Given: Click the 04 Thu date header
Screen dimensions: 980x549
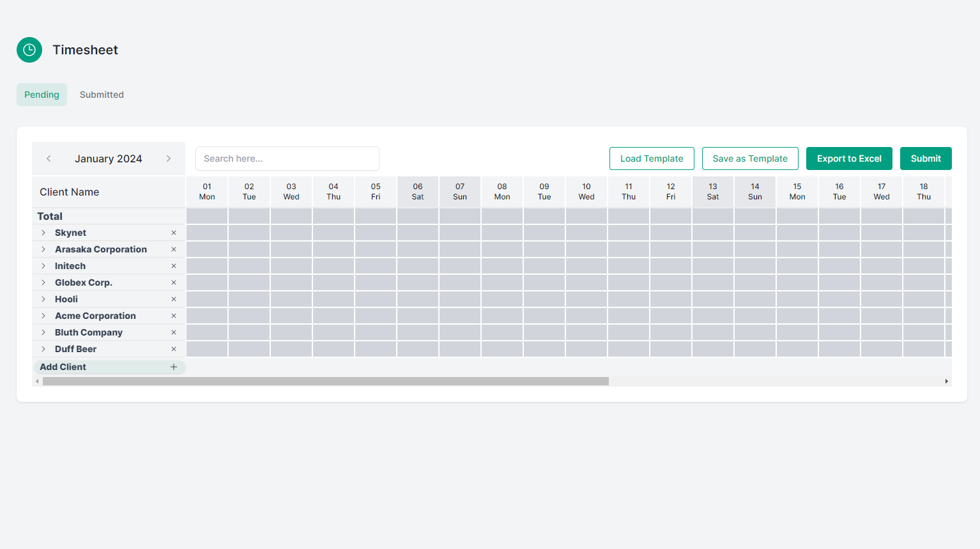Looking at the screenshot, I should click(333, 192).
